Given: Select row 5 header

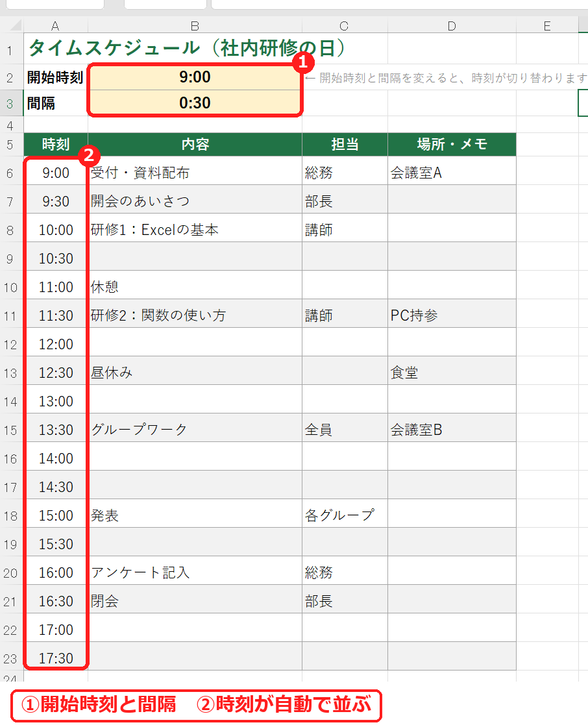Looking at the screenshot, I should (10, 145).
